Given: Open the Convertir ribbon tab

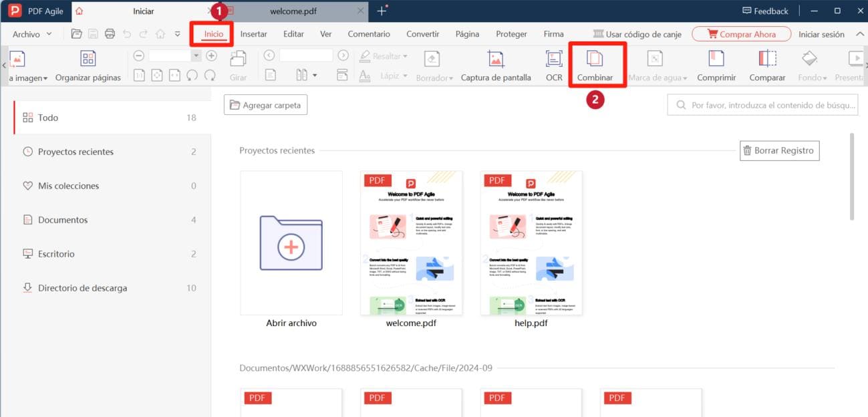Looking at the screenshot, I should 423,34.
